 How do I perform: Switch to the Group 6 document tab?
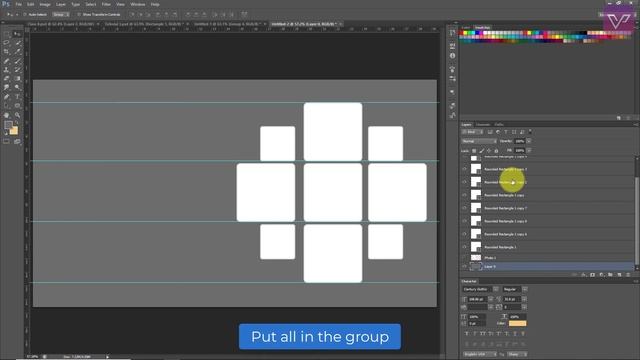coord(228,24)
